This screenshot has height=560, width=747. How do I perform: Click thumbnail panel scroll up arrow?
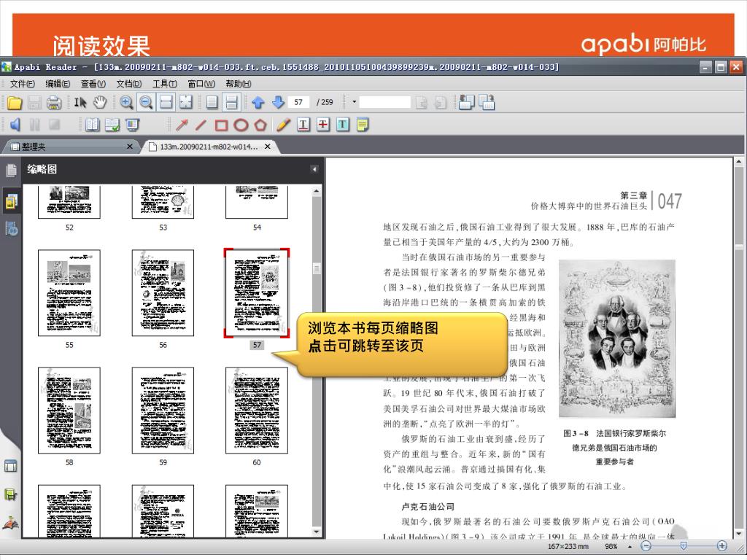click(317, 192)
